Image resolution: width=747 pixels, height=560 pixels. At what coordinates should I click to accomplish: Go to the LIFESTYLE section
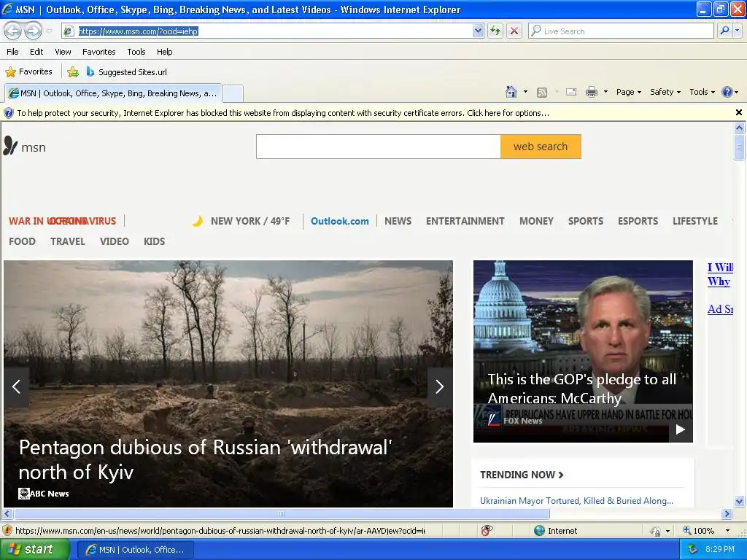pos(695,221)
